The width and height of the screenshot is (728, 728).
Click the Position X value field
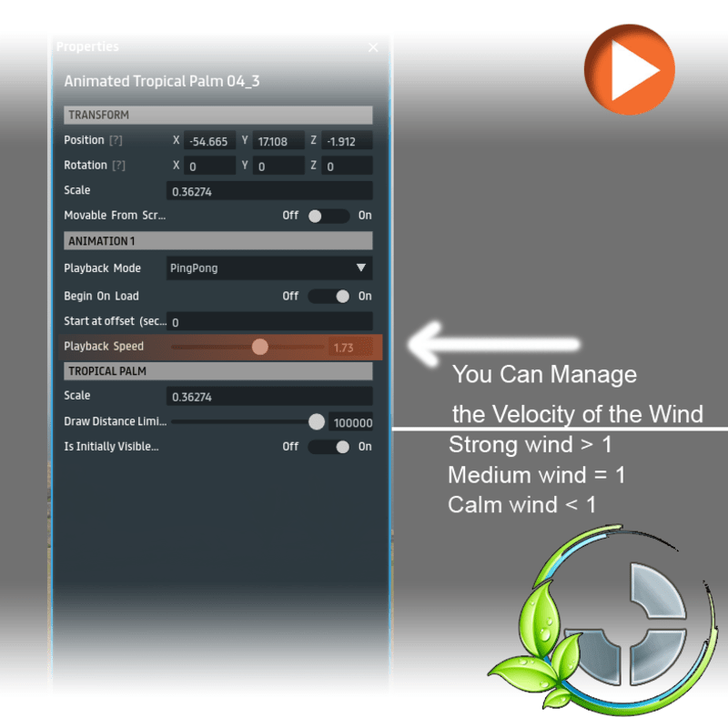[209, 141]
